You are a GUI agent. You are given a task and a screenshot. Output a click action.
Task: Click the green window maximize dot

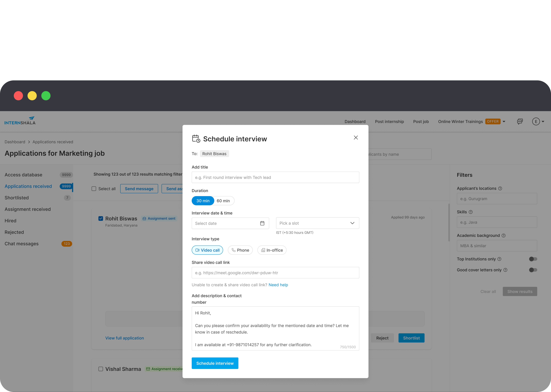[46, 96]
